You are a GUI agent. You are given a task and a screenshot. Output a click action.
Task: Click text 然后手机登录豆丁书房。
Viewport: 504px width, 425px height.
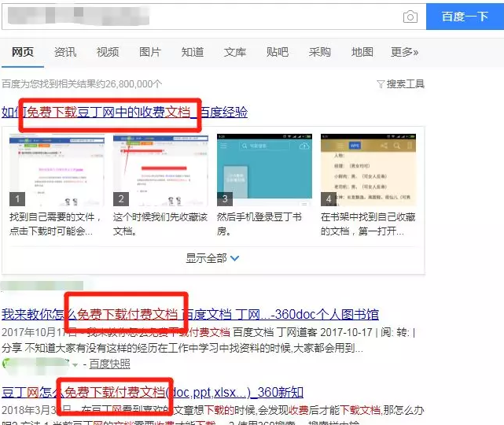[259, 224]
